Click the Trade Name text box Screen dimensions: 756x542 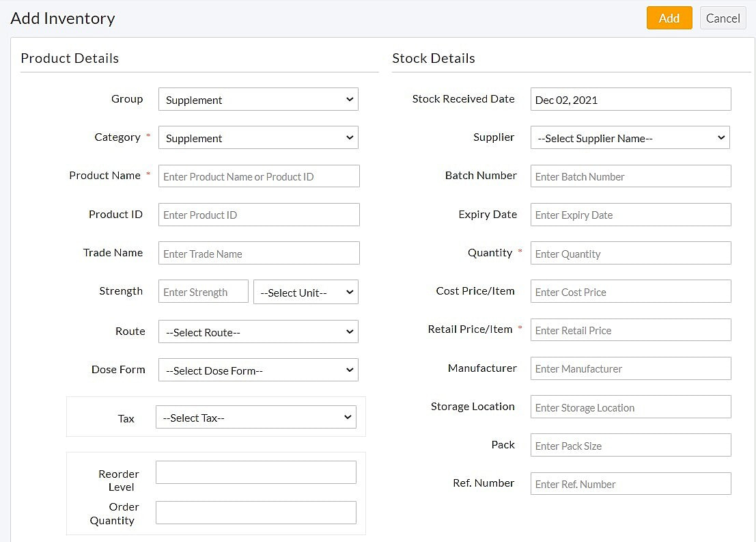[x=259, y=254]
